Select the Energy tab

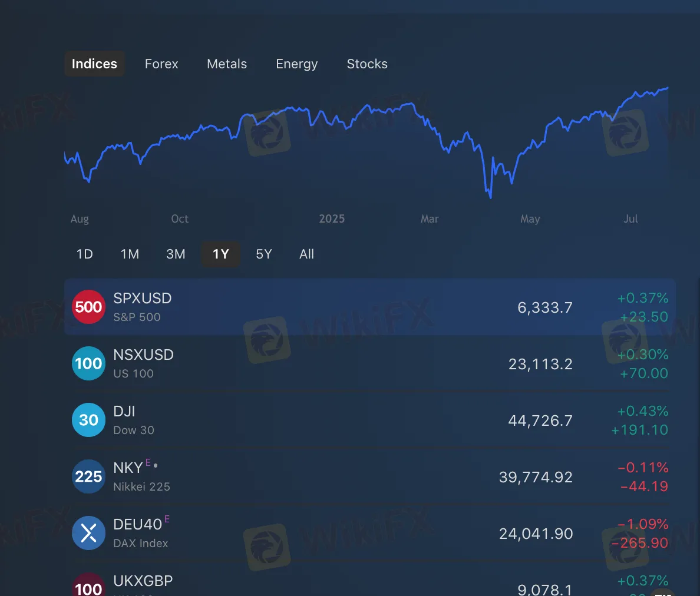coord(296,64)
